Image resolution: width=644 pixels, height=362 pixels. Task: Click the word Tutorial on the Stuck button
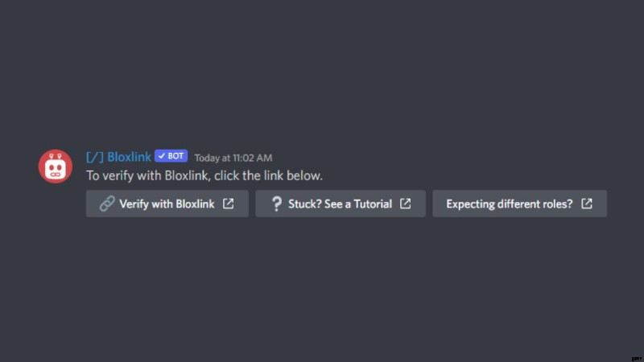373,204
